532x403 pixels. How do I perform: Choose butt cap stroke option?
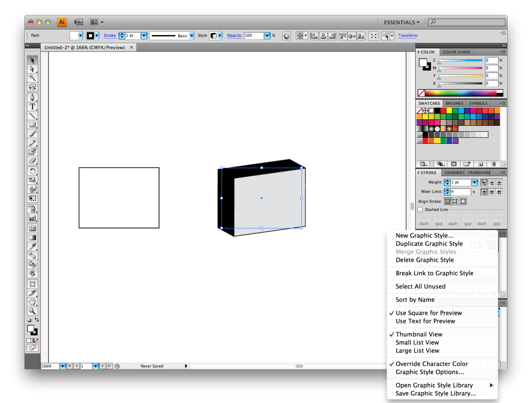[484, 183]
